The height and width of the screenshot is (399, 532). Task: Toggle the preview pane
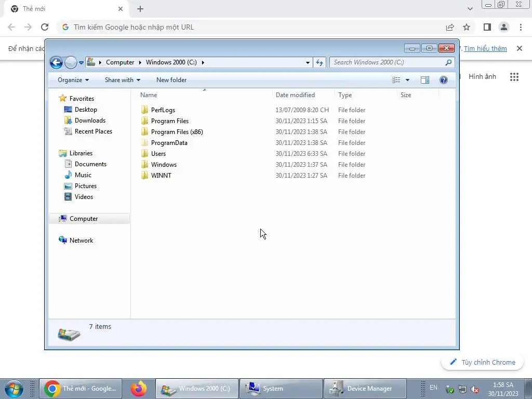425,80
